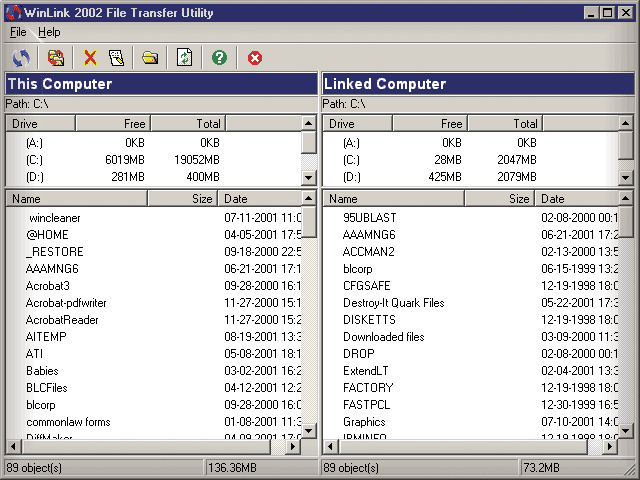Select the FASTPCL folder
This screenshot has width=640, height=480.
pos(367,405)
